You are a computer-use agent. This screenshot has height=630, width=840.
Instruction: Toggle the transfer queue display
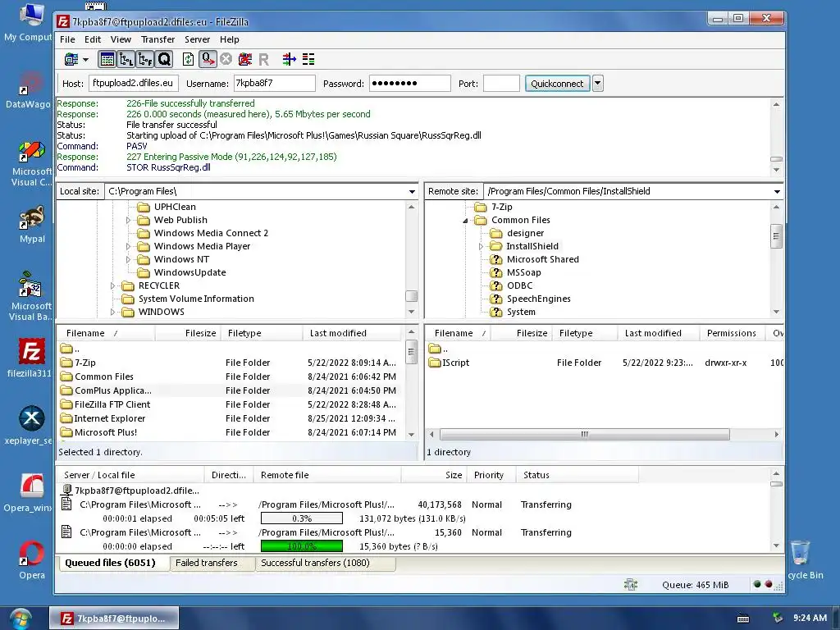coord(164,59)
